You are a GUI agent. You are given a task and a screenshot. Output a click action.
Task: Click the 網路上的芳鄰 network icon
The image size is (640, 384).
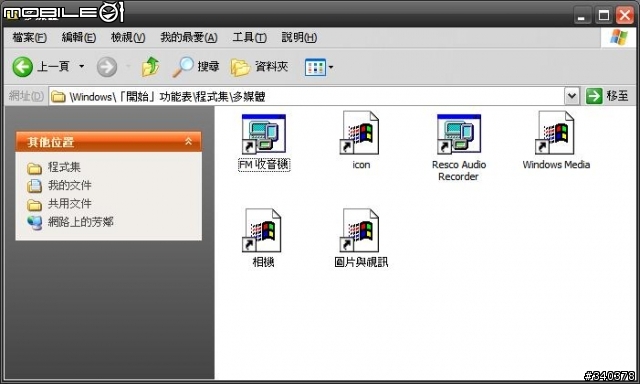pos(35,222)
